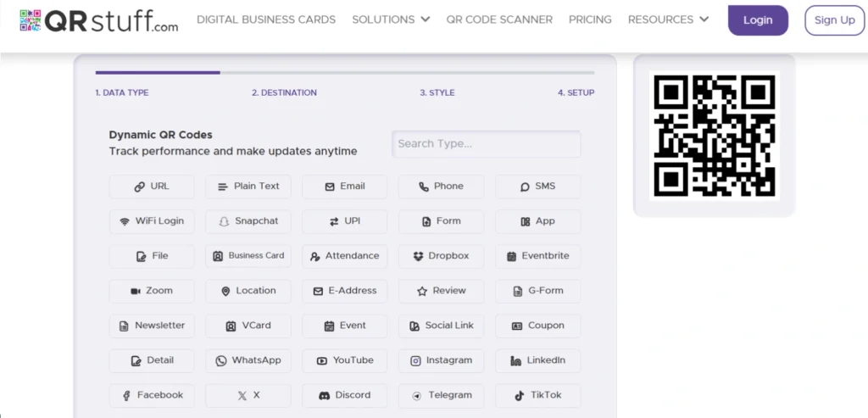Click the Login button
This screenshot has height=418, width=868.
(758, 20)
